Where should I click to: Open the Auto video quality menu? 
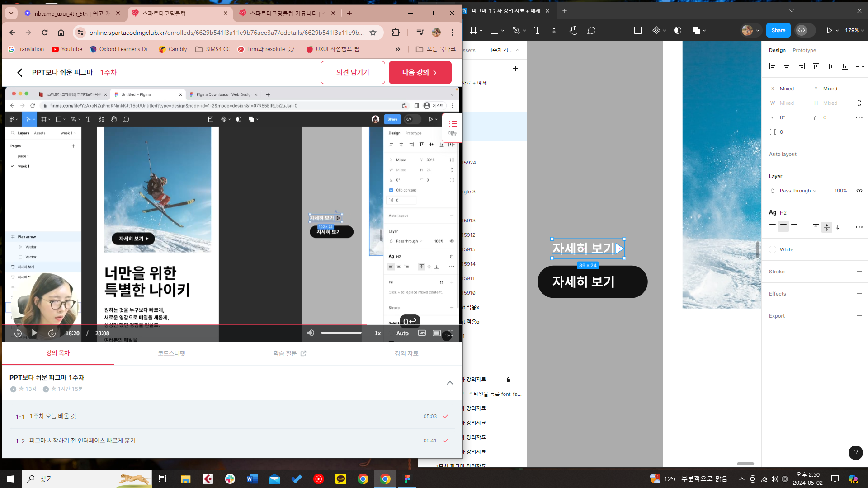coord(402,333)
